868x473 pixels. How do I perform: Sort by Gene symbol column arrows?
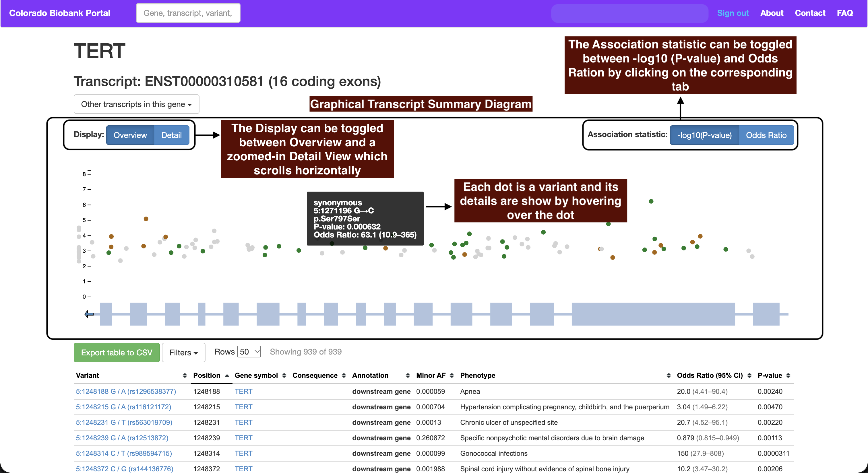[284, 375]
